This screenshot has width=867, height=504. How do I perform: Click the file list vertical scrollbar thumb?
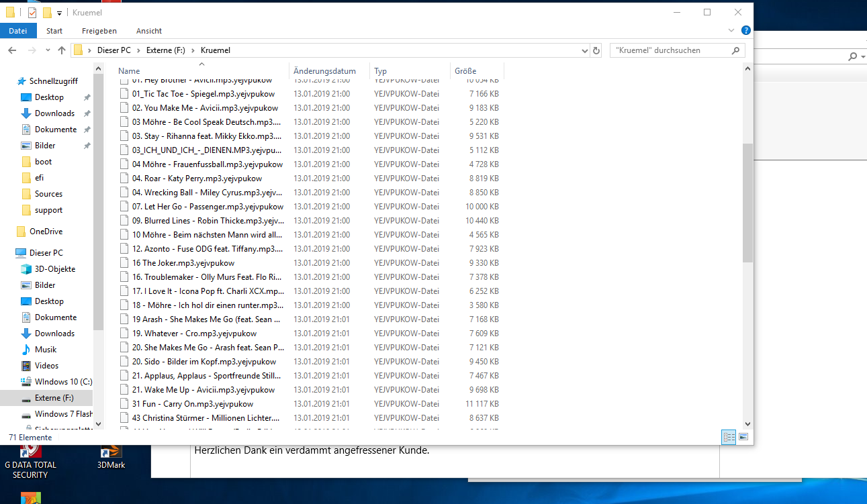(x=748, y=202)
